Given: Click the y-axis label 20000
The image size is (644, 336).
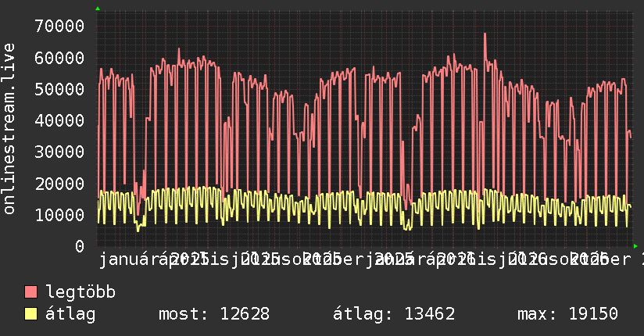Looking at the screenshot, I should (x=59, y=184).
